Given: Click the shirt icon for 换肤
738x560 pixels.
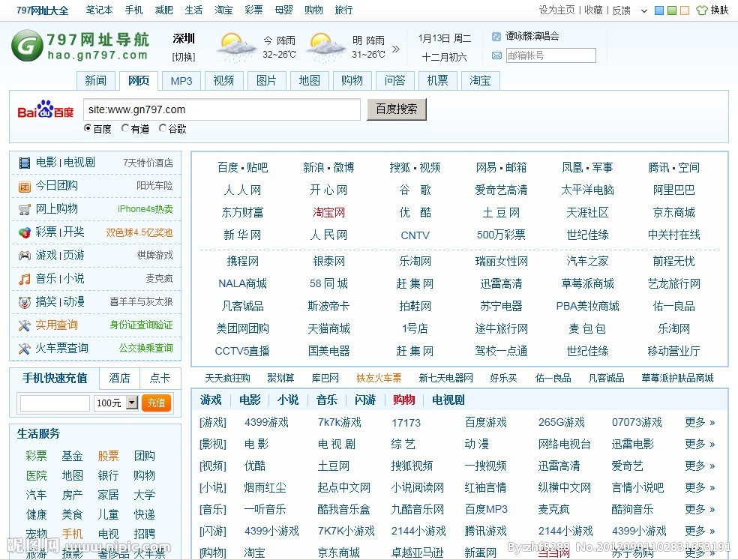Looking at the screenshot, I should click(x=702, y=10).
